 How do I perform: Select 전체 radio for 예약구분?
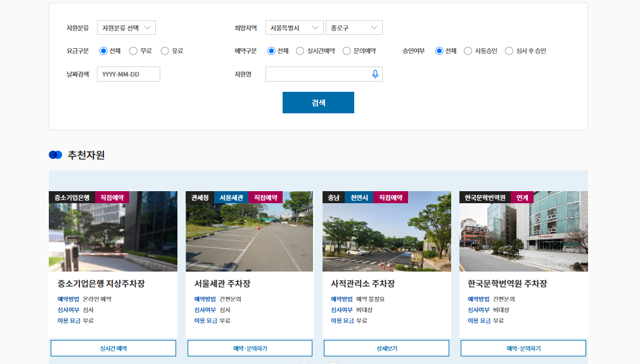coord(271,51)
